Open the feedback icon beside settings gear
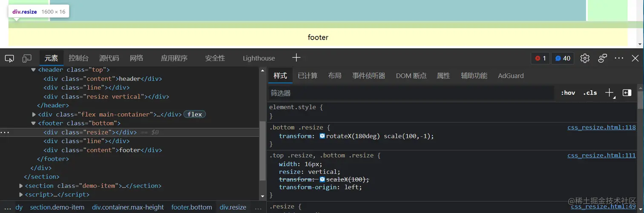The image size is (644, 213). (603, 58)
